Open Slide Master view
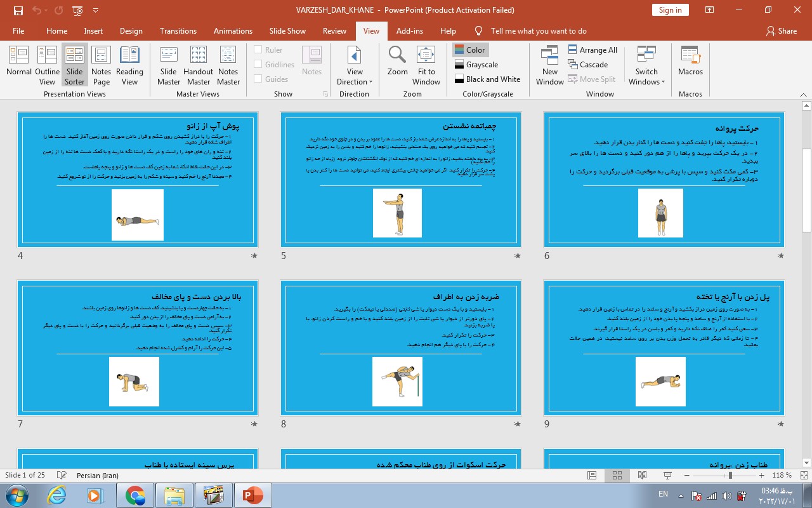 click(169, 64)
